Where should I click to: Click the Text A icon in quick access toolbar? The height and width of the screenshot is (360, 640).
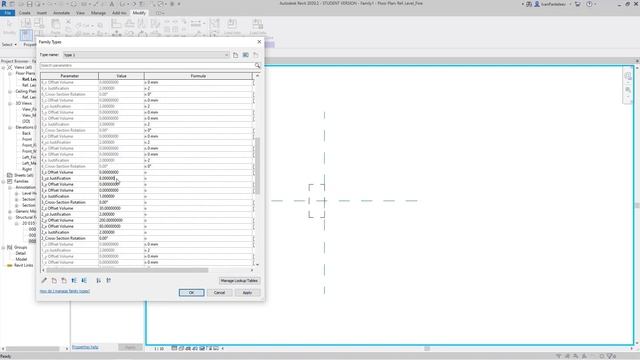click(112, 4)
